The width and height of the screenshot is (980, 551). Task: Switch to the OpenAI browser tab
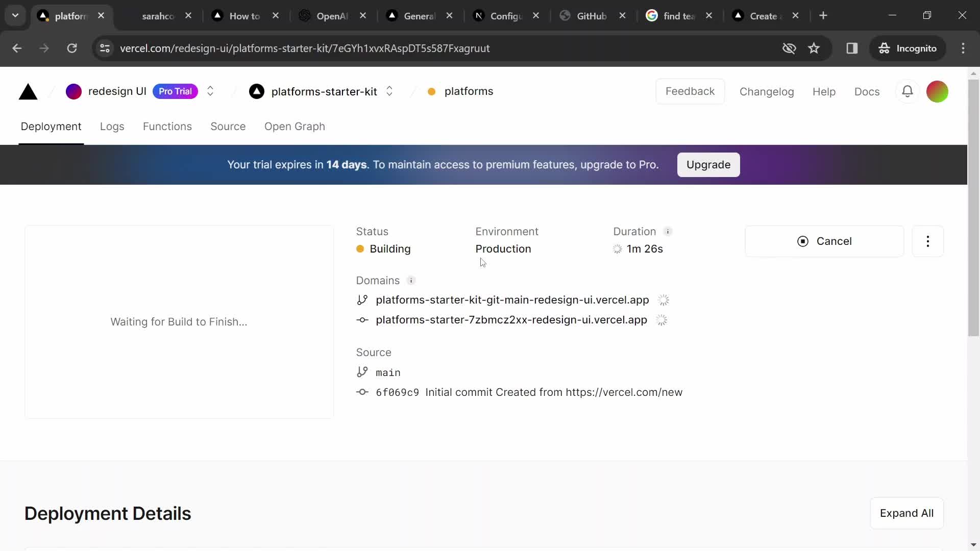pyautogui.click(x=332, y=16)
